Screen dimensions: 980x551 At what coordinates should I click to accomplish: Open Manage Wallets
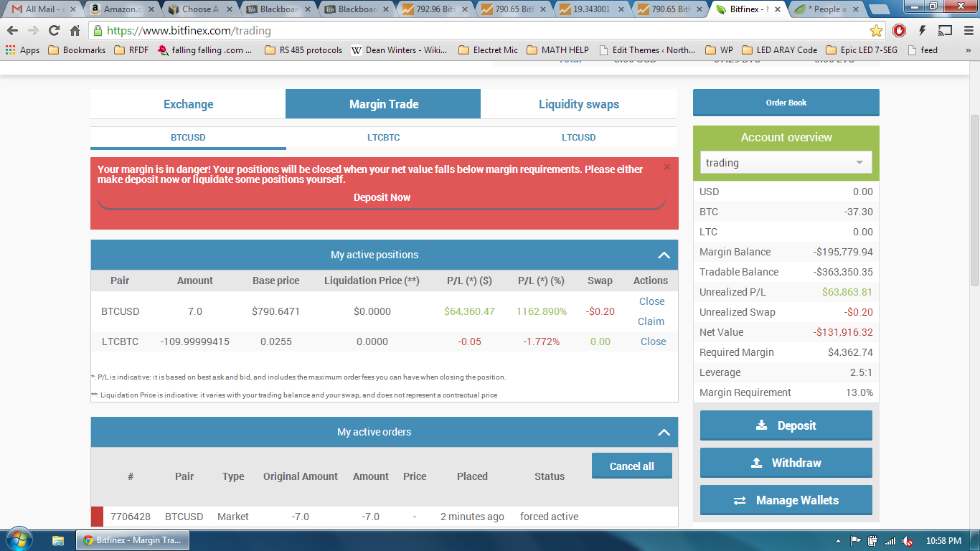click(786, 500)
